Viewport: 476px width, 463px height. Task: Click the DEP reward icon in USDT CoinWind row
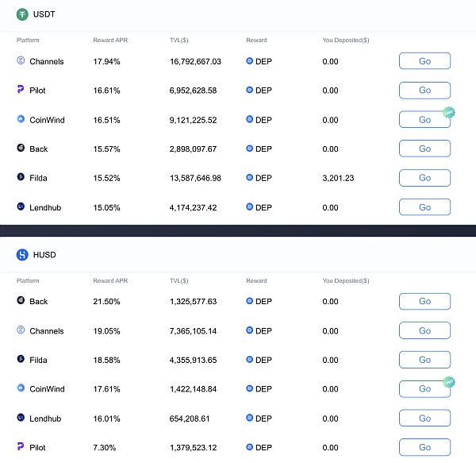pyautogui.click(x=250, y=119)
